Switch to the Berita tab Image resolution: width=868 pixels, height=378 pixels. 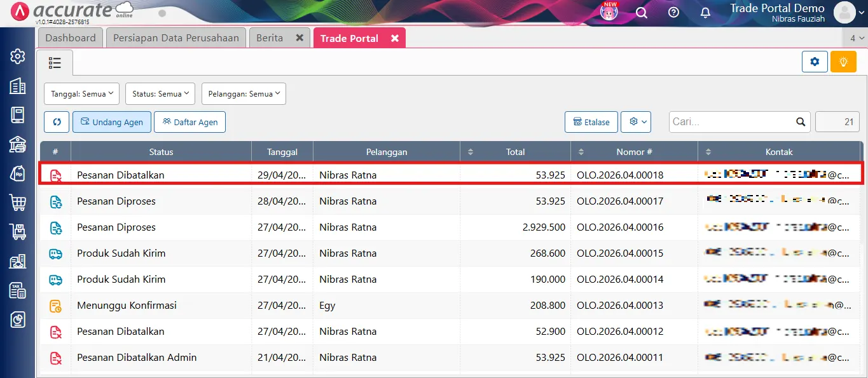click(x=270, y=38)
